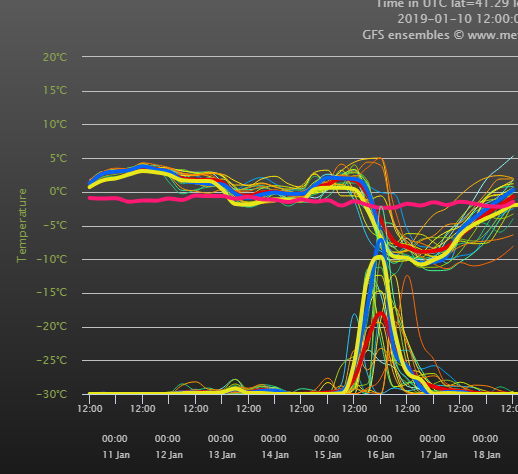518x474 pixels.
Task: Click the -25°C axis label
Action: click(x=52, y=360)
